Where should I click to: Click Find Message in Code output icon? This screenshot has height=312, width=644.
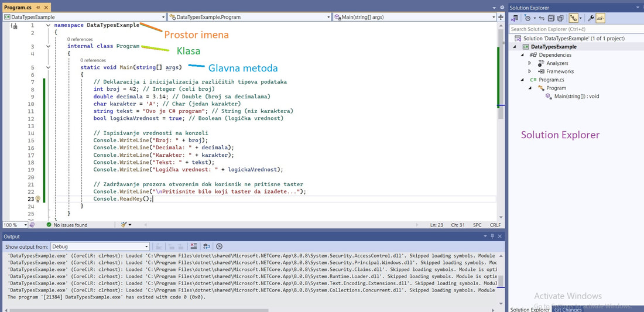pos(158,246)
